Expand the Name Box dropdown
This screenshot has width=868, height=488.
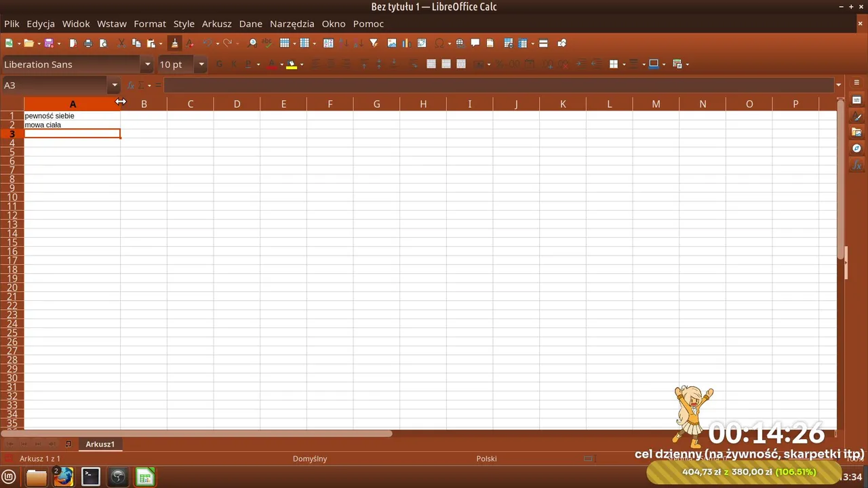[x=115, y=85]
